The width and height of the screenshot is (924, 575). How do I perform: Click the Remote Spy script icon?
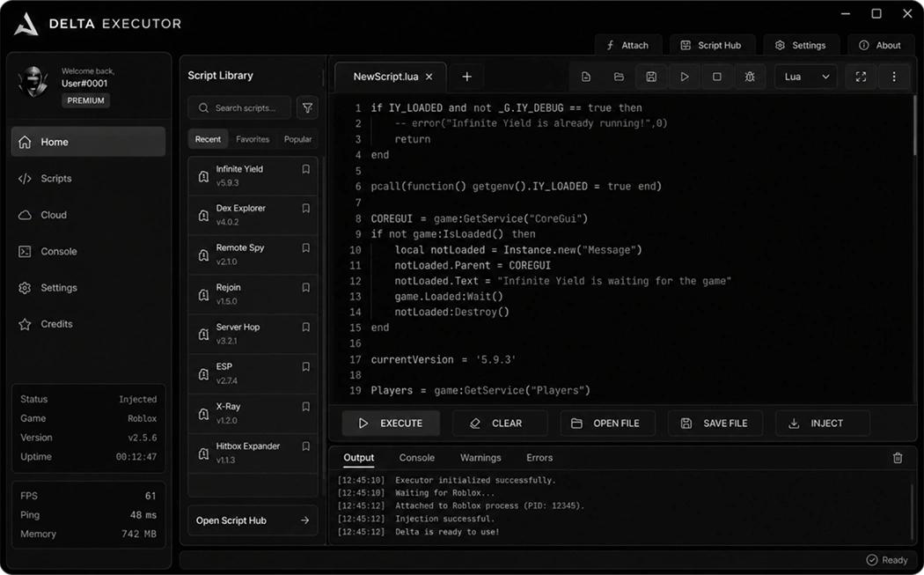(x=203, y=255)
